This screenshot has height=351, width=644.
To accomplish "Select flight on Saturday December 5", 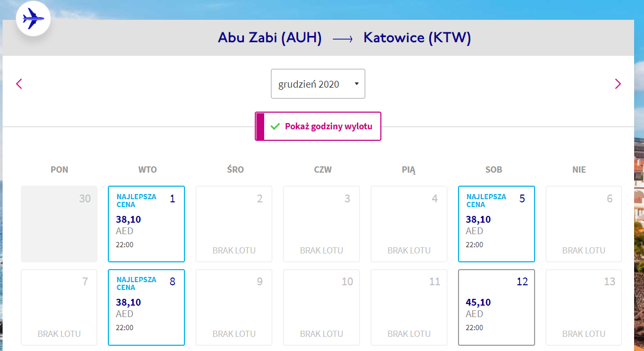I will pos(497,224).
